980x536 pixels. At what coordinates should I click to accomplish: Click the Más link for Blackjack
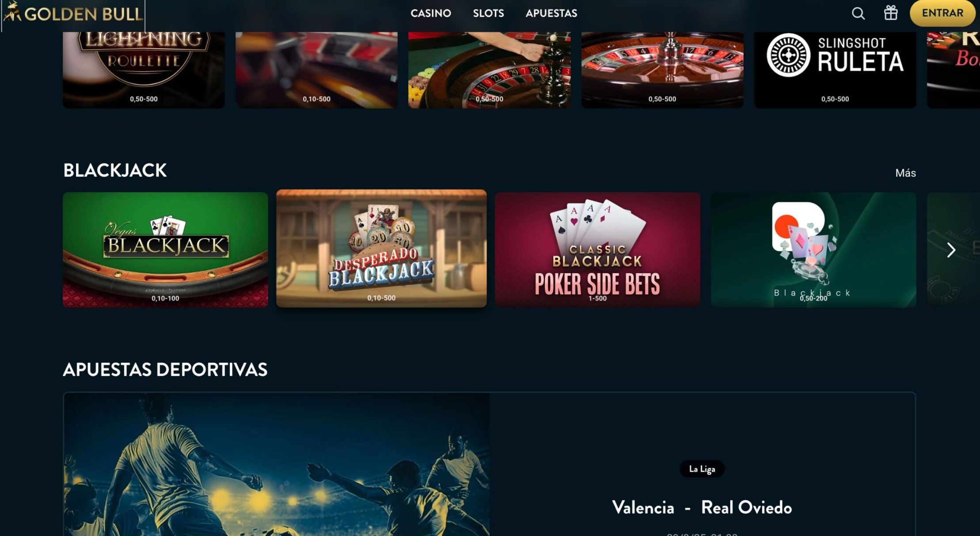[x=905, y=173]
